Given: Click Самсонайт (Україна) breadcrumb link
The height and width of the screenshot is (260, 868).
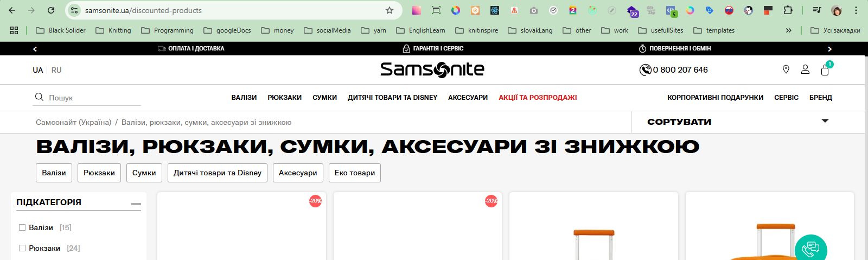Looking at the screenshot, I should (x=74, y=123).
